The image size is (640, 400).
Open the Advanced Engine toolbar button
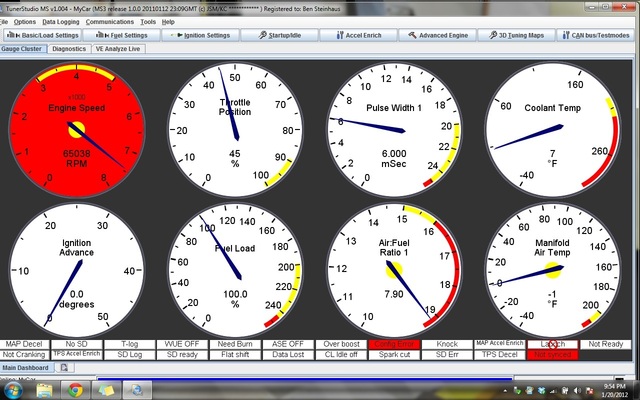pos(438,36)
